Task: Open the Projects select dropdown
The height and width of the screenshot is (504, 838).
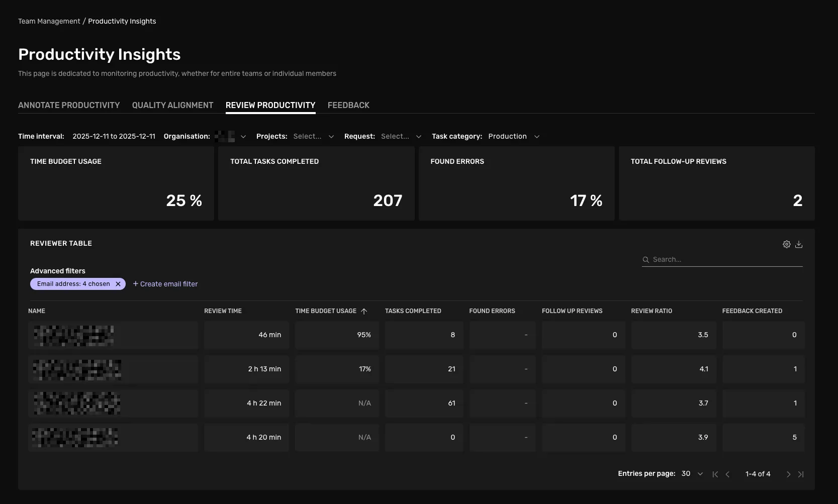Action: tap(314, 136)
